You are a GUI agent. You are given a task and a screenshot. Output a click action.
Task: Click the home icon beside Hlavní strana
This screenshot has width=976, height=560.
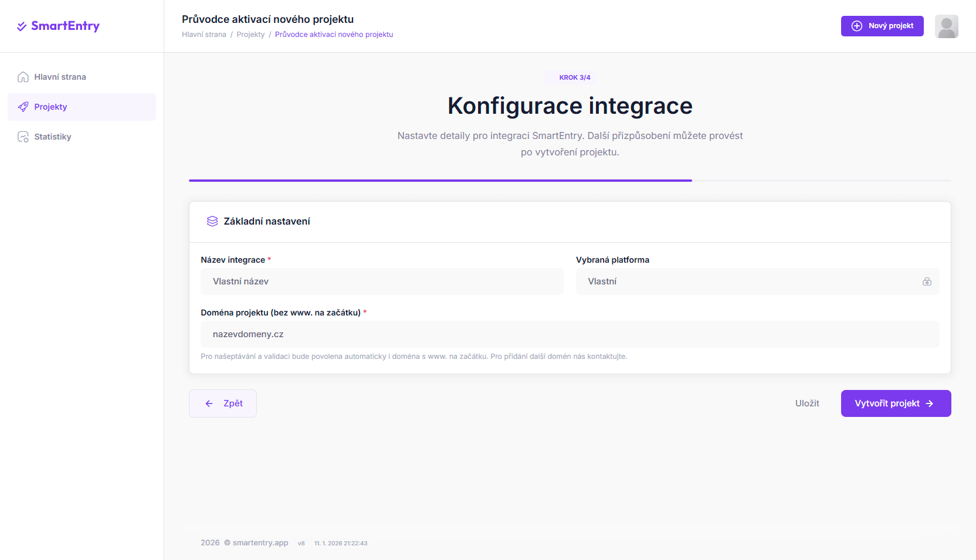(x=23, y=77)
